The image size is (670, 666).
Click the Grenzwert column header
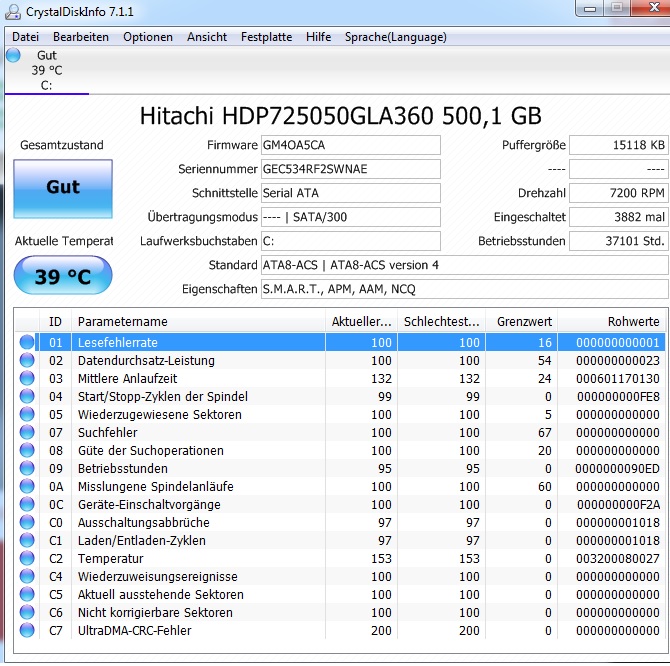tap(521, 322)
